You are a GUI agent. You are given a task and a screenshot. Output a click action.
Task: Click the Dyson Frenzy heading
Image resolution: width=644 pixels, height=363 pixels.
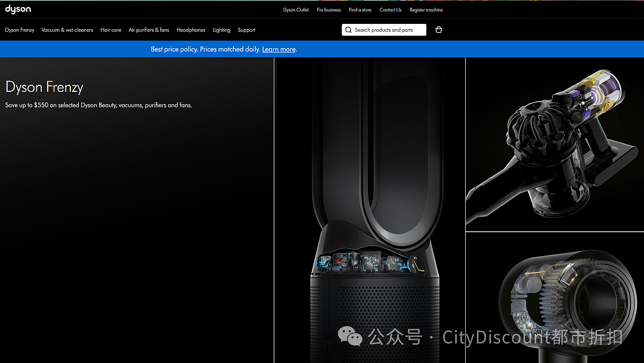click(44, 87)
